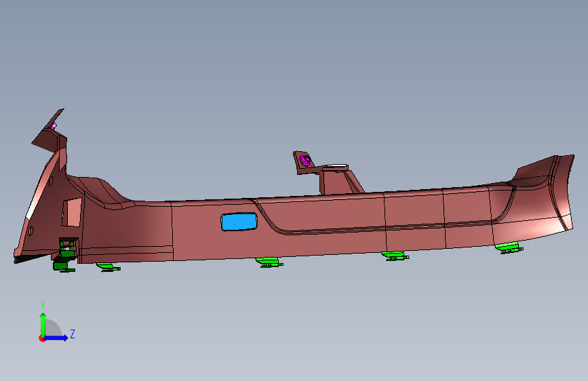Screen dimensions: 588x381
Task: Click the 'Z' axis label
Action: point(73,334)
